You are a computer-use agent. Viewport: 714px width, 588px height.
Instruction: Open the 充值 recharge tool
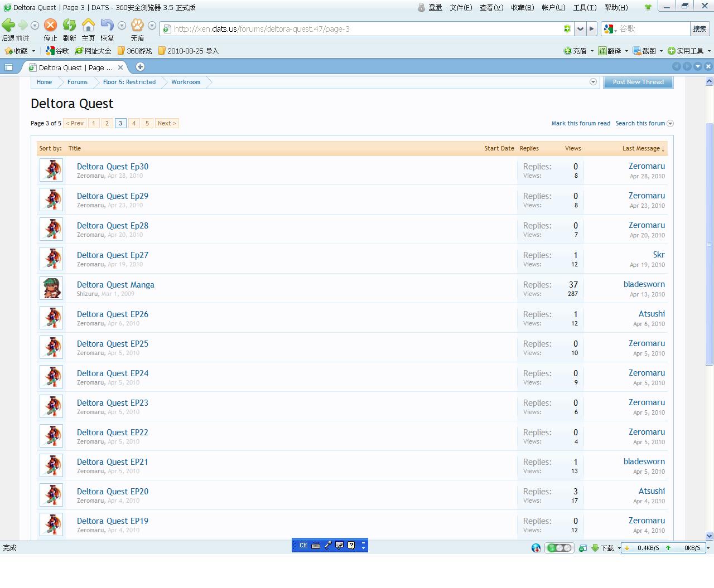coord(575,51)
